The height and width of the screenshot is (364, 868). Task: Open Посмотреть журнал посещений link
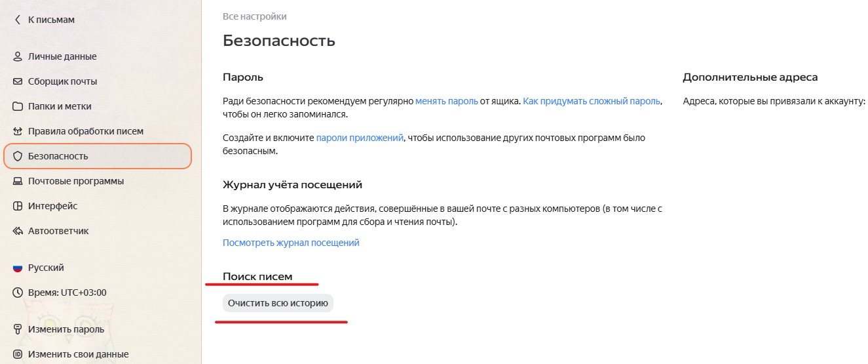click(x=291, y=243)
